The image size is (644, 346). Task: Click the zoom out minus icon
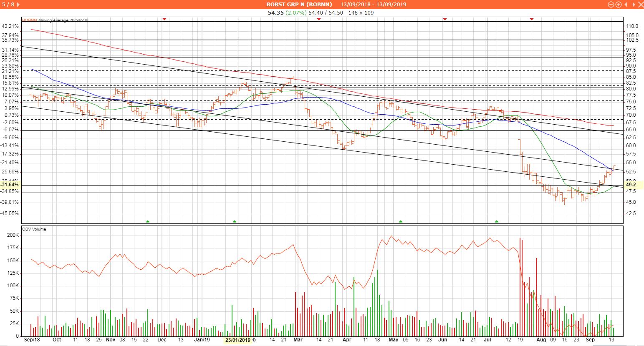point(611,5)
